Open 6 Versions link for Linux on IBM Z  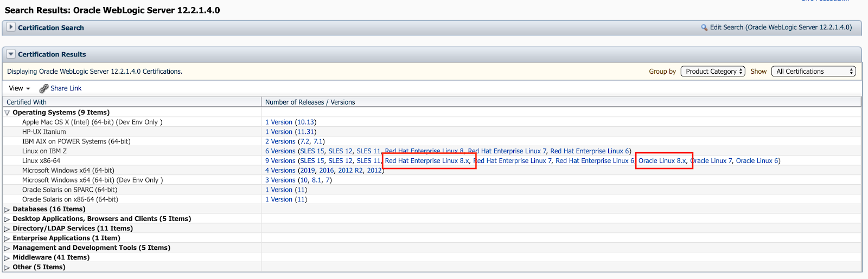click(280, 151)
